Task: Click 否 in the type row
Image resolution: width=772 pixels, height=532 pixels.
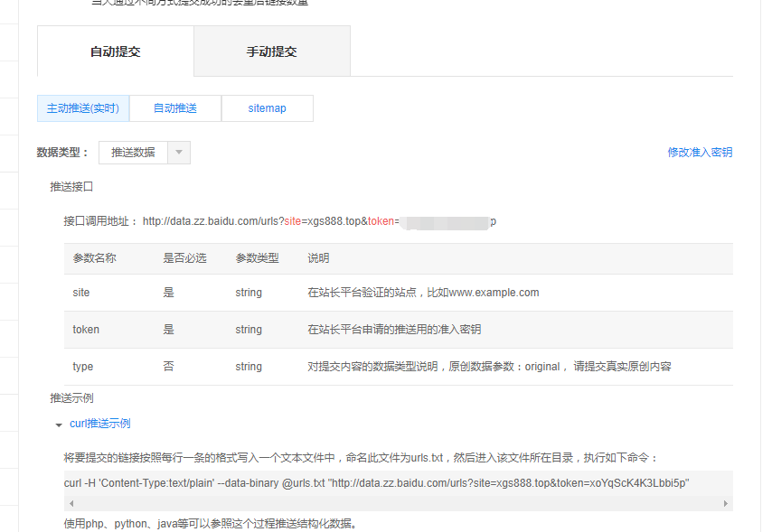Action: click(168, 367)
